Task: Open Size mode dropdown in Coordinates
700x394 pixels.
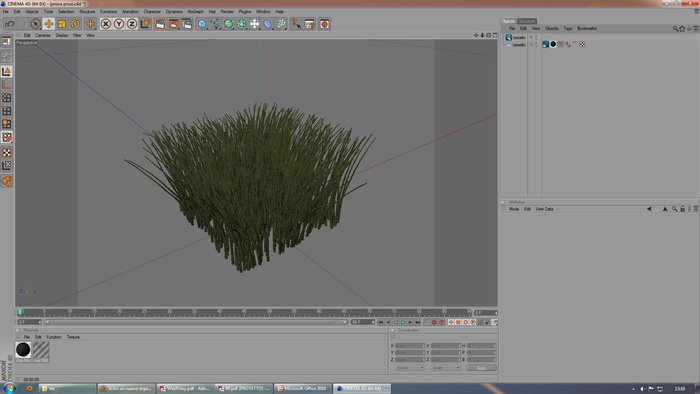Action: click(x=446, y=368)
